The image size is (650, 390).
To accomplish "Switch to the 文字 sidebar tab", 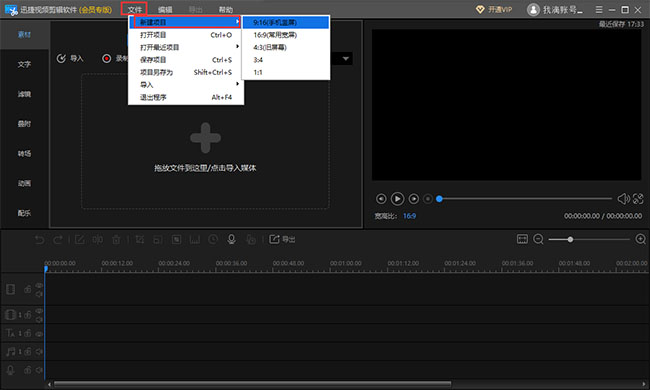I will coord(24,64).
